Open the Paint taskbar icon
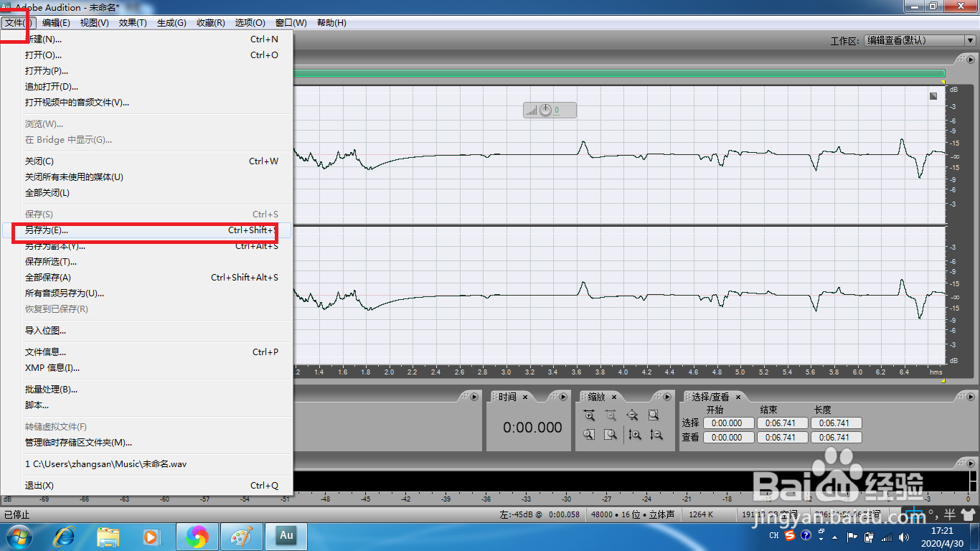 [x=242, y=536]
